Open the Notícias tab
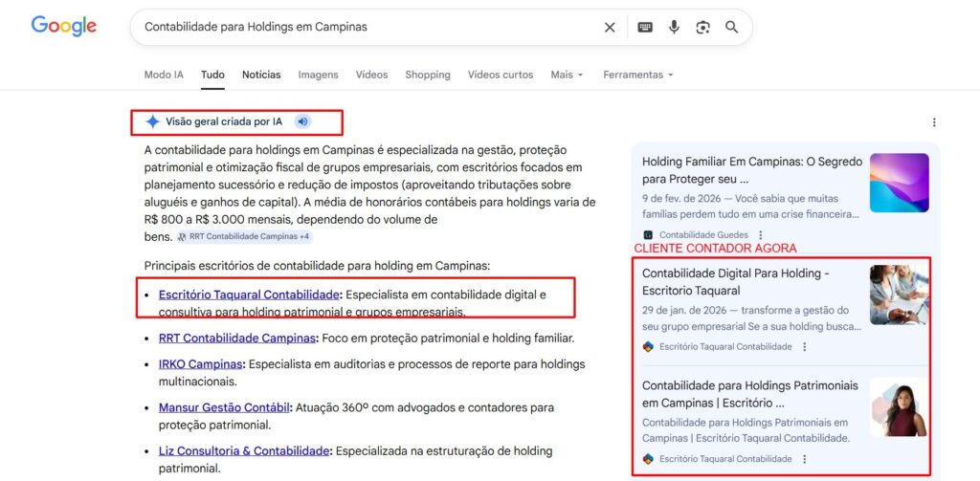Viewport: 980px width, 481px height. click(261, 75)
